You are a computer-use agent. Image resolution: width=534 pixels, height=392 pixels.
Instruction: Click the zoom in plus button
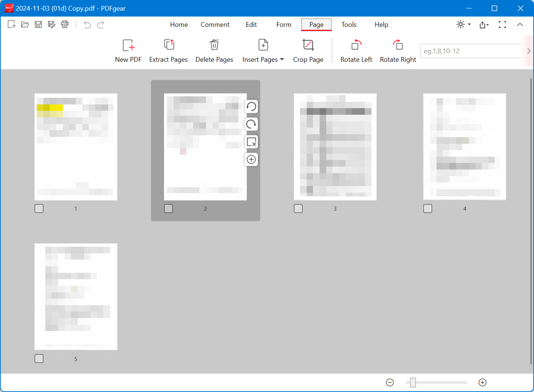click(x=483, y=382)
